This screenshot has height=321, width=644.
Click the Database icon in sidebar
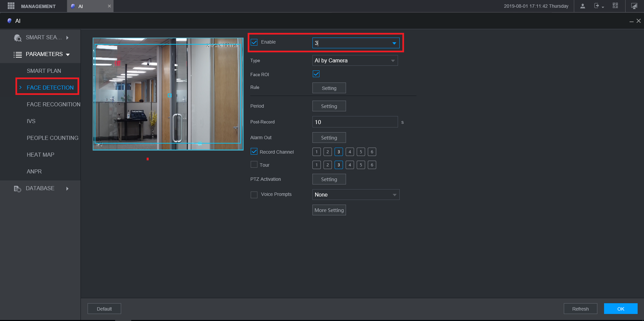17,189
